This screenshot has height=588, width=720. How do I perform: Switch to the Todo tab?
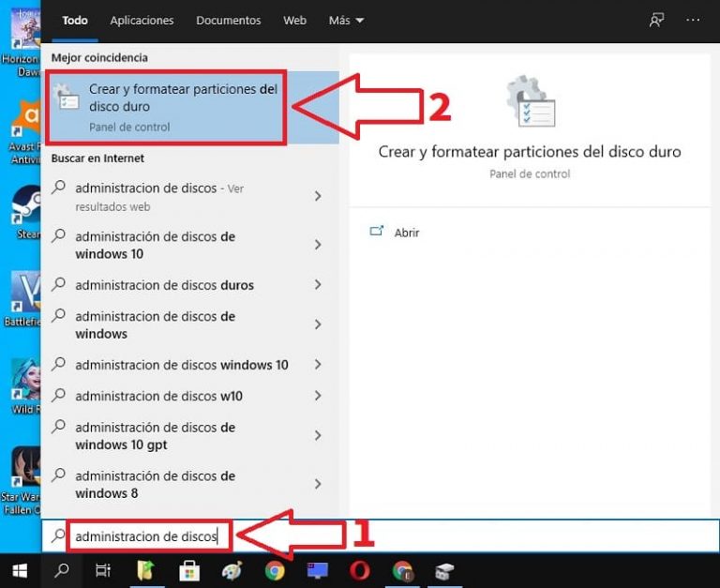(75, 21)
